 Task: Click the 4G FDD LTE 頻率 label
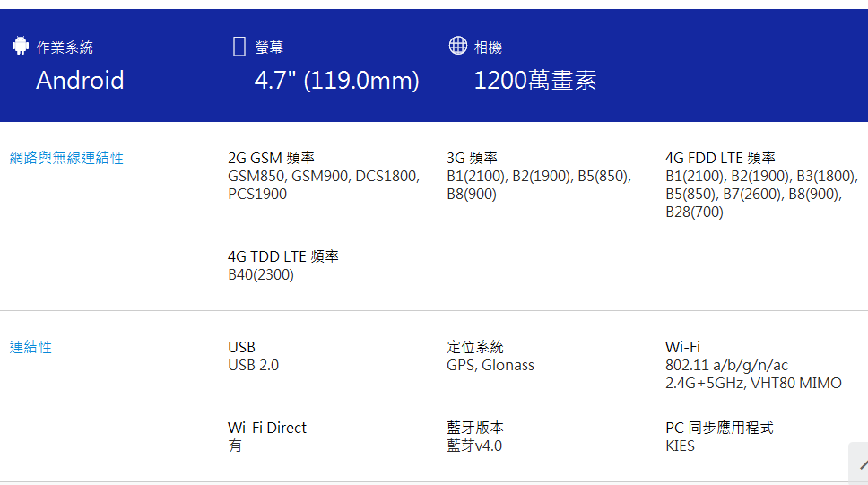point(720,158)
